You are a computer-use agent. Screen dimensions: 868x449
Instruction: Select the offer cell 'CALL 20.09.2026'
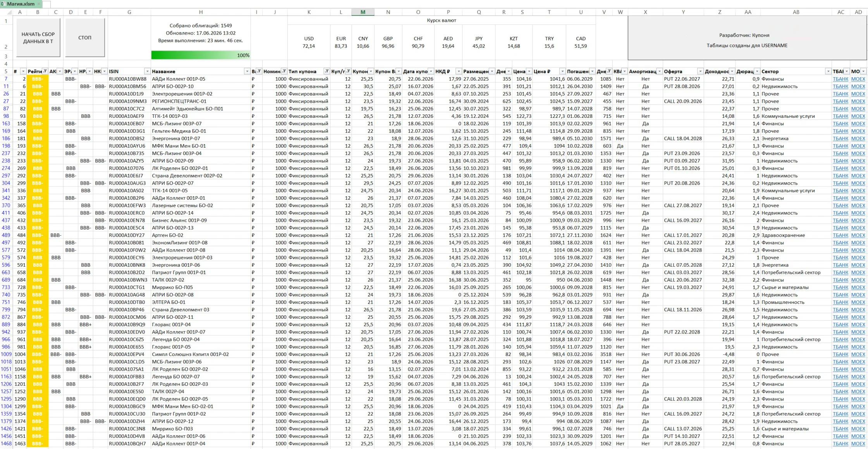683,101
